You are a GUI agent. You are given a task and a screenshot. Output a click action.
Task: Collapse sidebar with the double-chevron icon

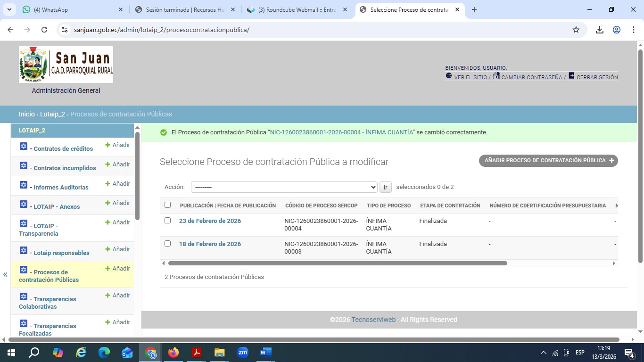point(5,274)
